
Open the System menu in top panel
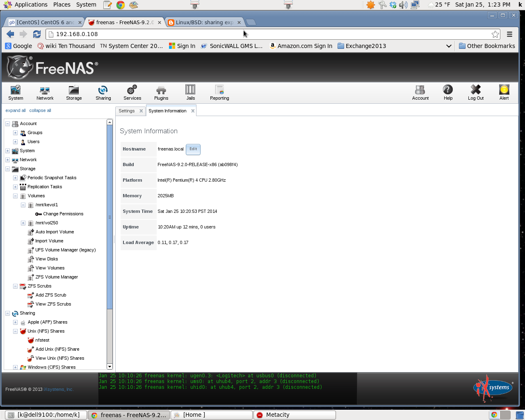coord(86,5)
